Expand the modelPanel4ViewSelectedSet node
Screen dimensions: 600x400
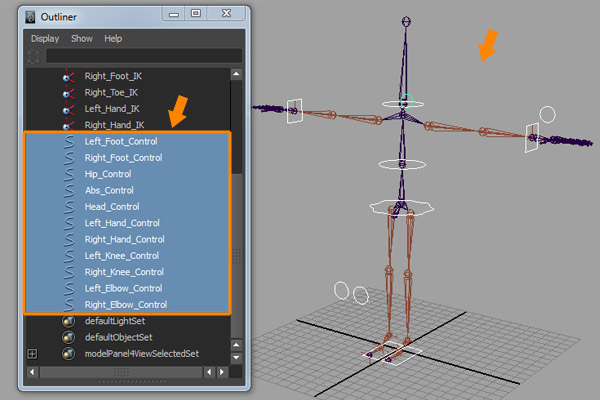coord(32,354)
